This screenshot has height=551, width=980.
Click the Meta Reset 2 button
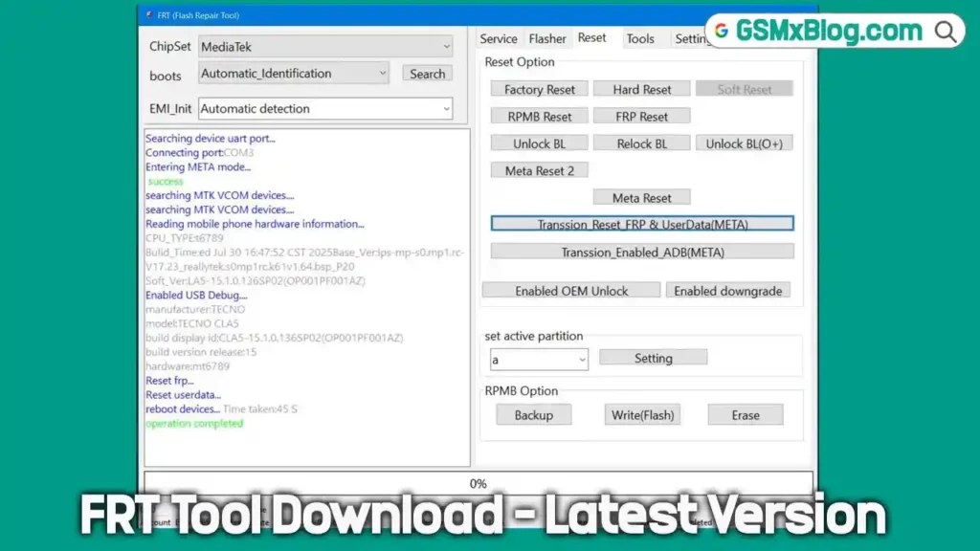(538, 169)
